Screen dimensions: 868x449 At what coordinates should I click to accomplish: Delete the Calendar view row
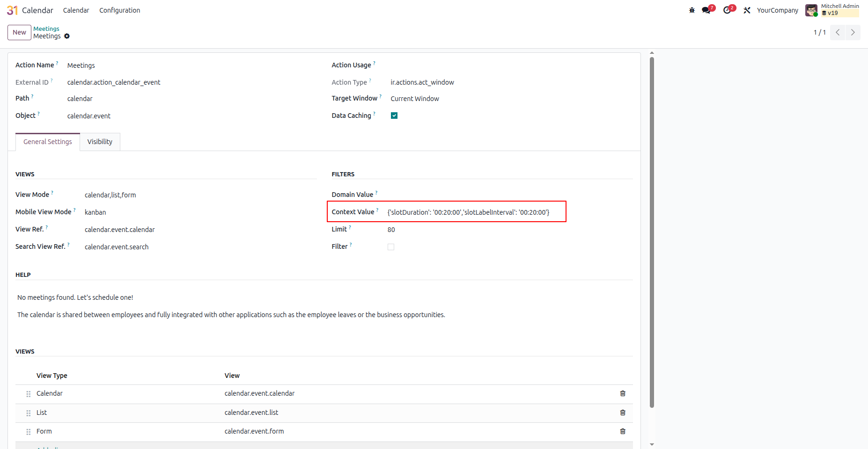coord(623,393)
